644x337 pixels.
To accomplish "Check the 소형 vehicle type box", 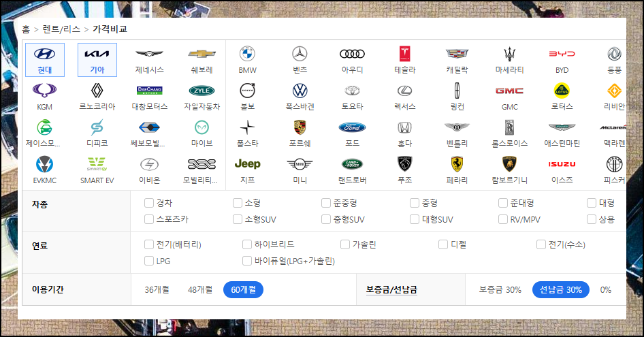I will [238, 203].
